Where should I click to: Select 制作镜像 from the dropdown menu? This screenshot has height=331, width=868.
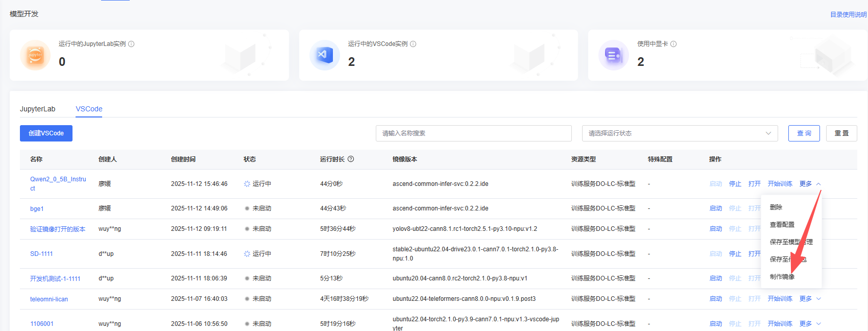[x=782, y=277]
